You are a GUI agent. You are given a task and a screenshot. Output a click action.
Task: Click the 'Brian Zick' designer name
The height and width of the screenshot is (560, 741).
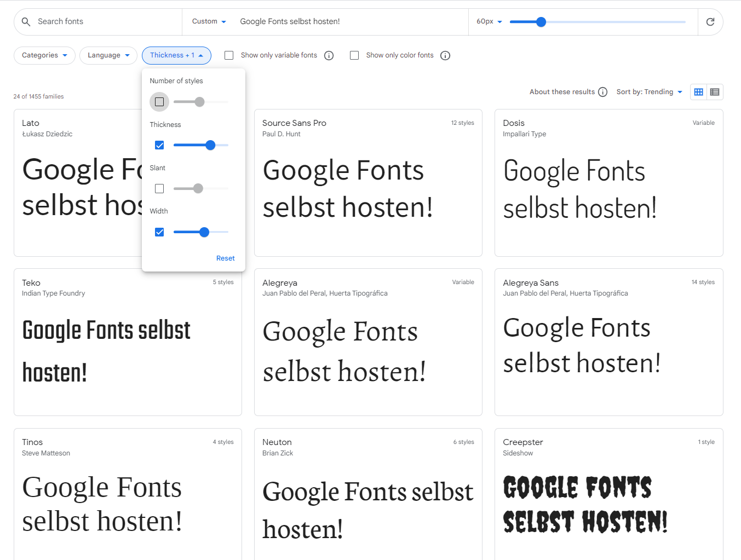pos(278,453)
